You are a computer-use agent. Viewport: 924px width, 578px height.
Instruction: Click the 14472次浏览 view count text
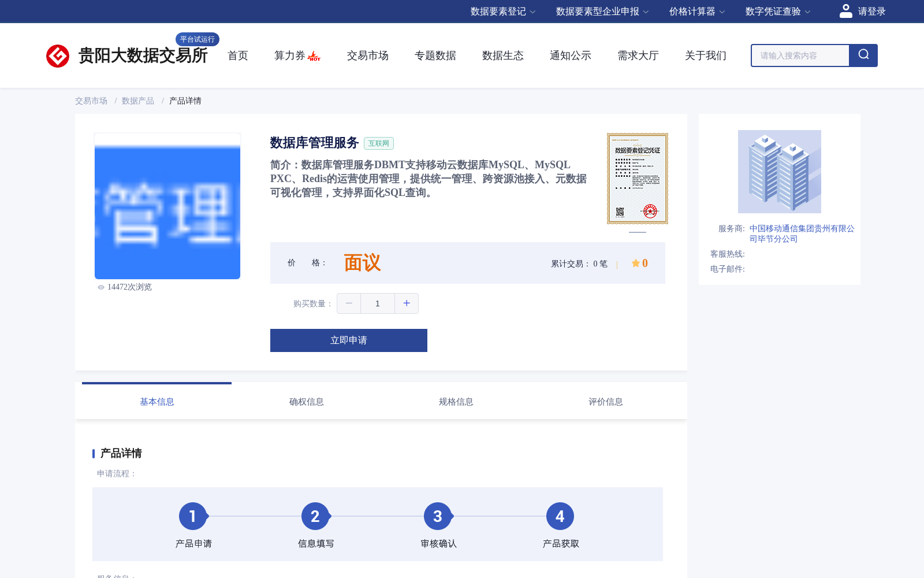(129, 287)
